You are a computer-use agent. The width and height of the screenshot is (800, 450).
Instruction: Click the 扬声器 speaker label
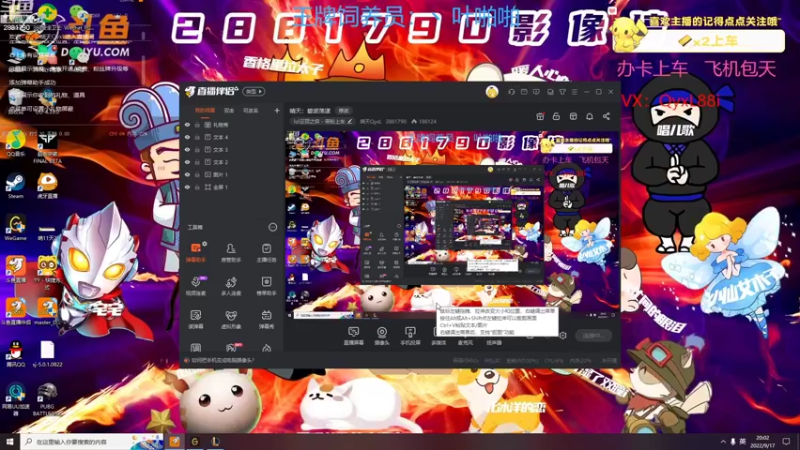494,343
